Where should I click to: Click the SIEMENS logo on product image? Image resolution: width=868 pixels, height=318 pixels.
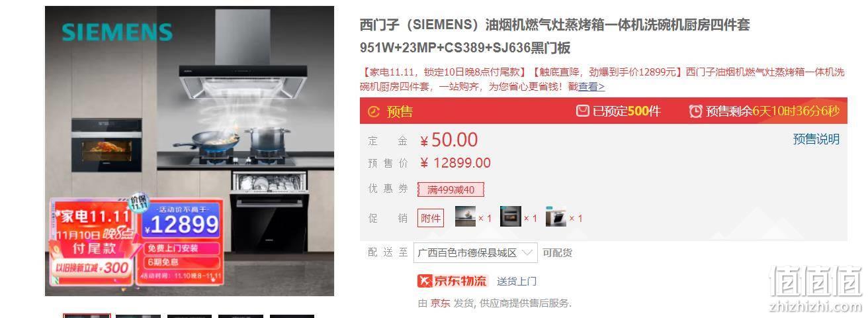[x=116, y=32]
